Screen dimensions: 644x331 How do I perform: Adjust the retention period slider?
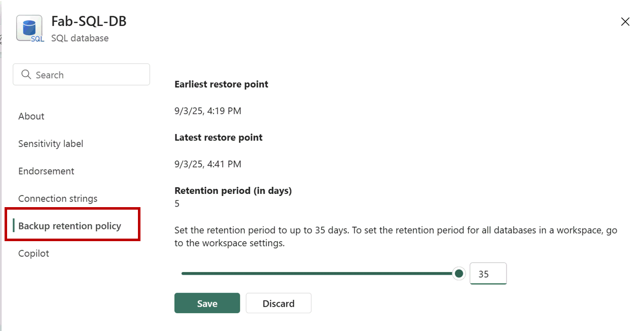click(458, 273)
